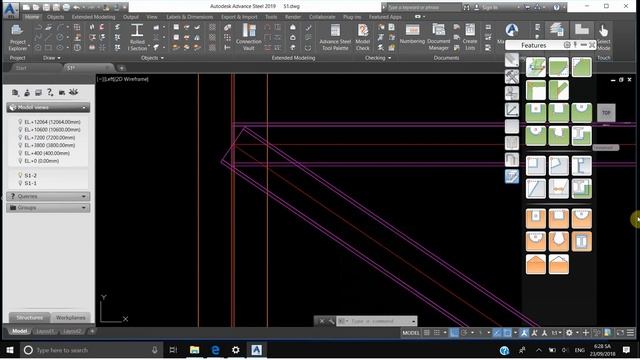640x360 pixels.
Task: Launch Microsoft Edge from taskbar
Action: point(215,350)
